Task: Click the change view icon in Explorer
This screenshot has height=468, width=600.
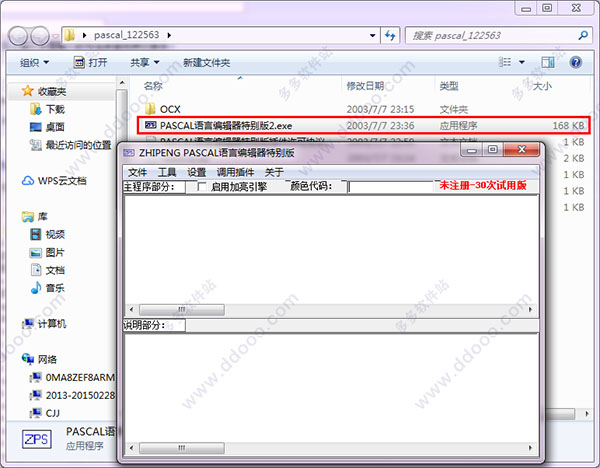Action: tap(505, 62)
